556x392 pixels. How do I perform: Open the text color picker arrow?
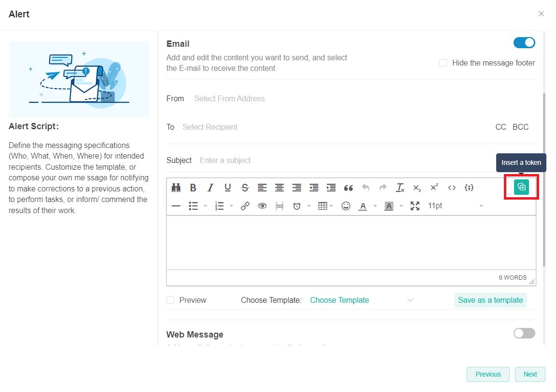375,206
